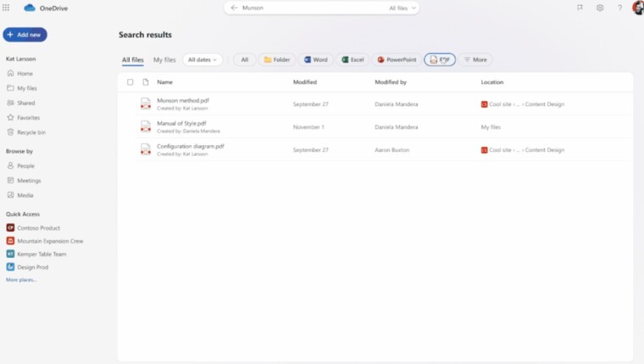The width and height of the screenshot is (644, 364).
Task: Open Mountain Expansion Crew site icon
Action: 10,241
